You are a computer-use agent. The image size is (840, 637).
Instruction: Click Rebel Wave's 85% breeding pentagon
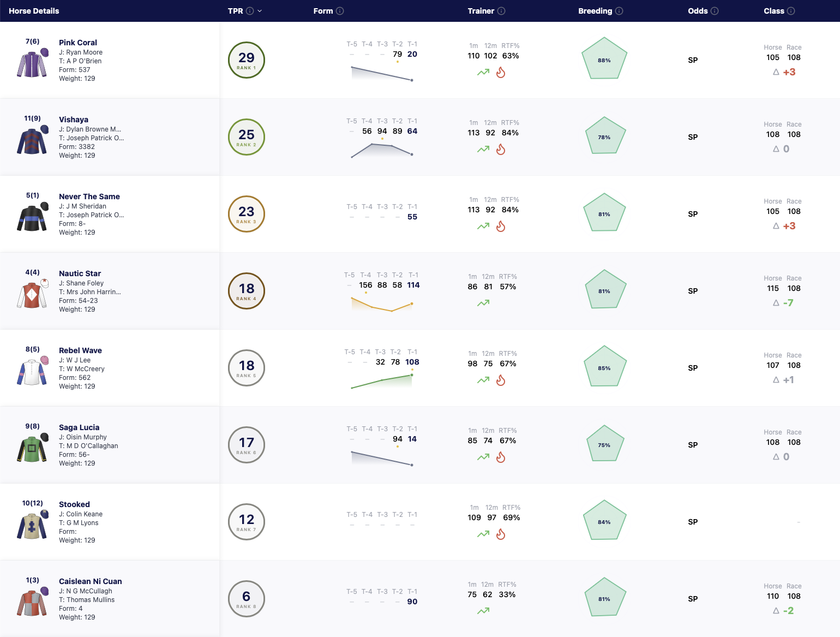point(604,367)
